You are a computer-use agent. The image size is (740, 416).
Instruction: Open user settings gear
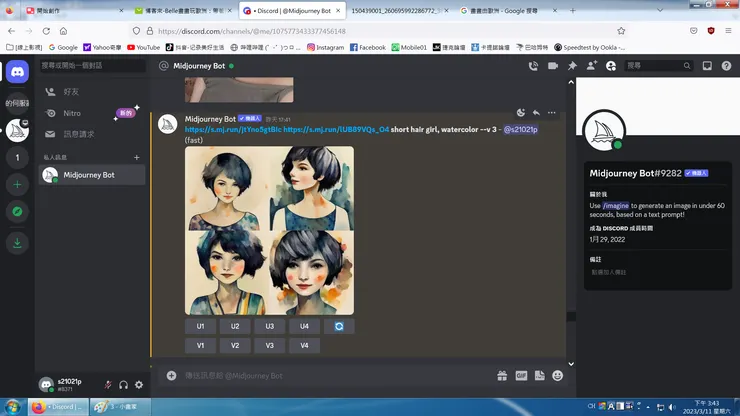139,385
